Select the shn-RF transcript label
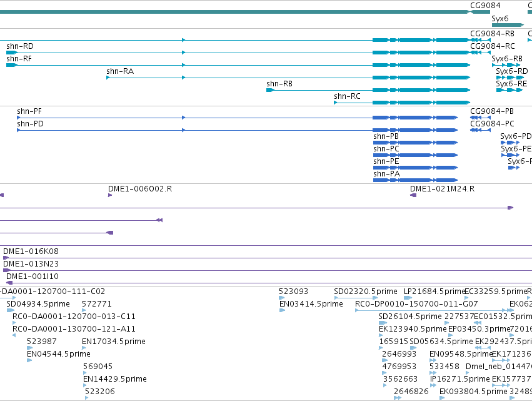Image resolution: width=532 pixels, height=401 pixels. coord(19,59)
